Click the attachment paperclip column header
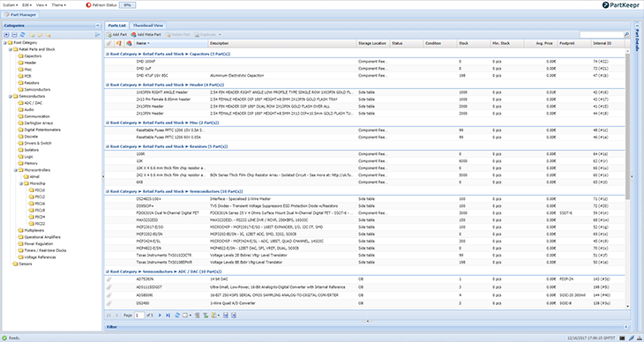 point(109,43)
